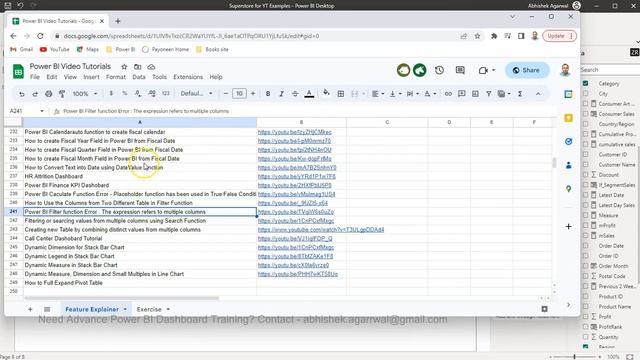Open the Format menu
This screenshot has width=640, height=360.
(x=116, y=77)
